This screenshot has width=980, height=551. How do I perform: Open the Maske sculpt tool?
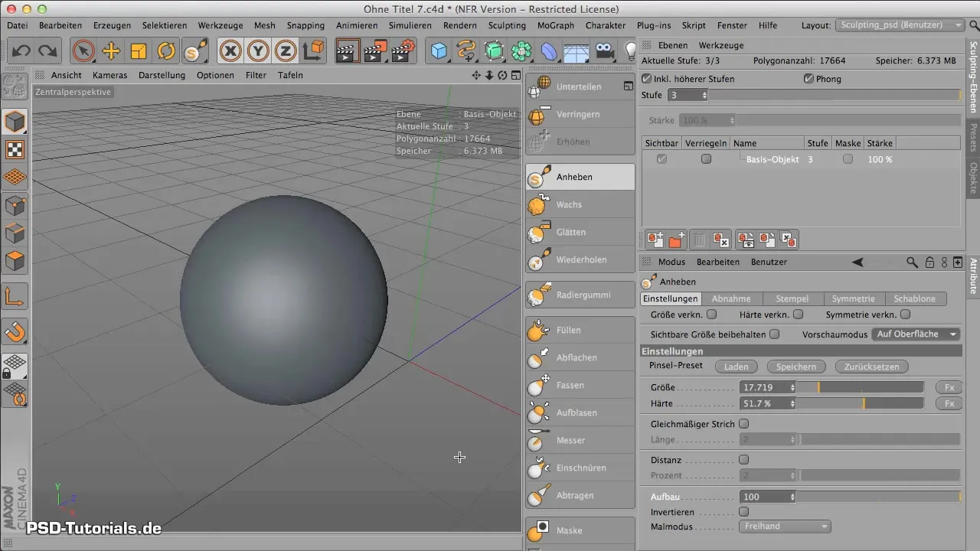coord(580,530)
